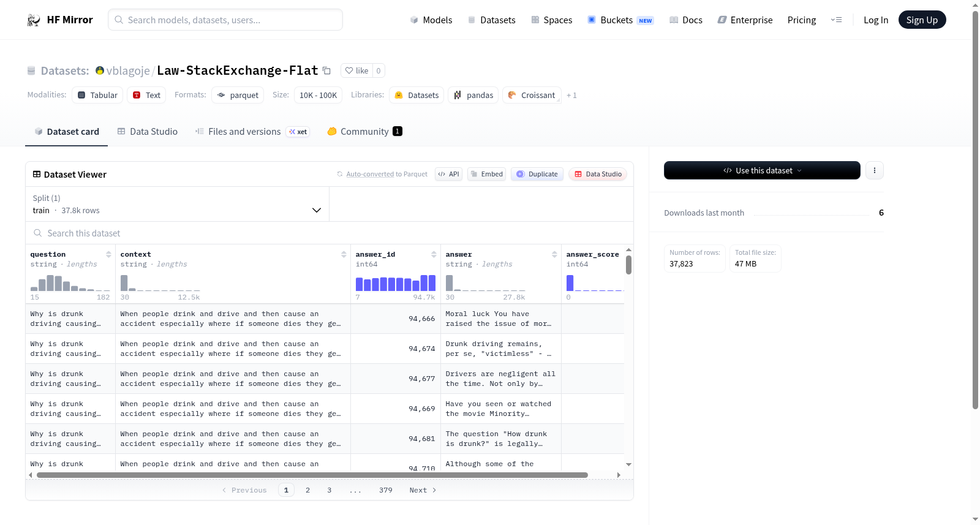Sort by the answer column arrows
This screenshot has height=525, width=980.
(x=554, y=254)
